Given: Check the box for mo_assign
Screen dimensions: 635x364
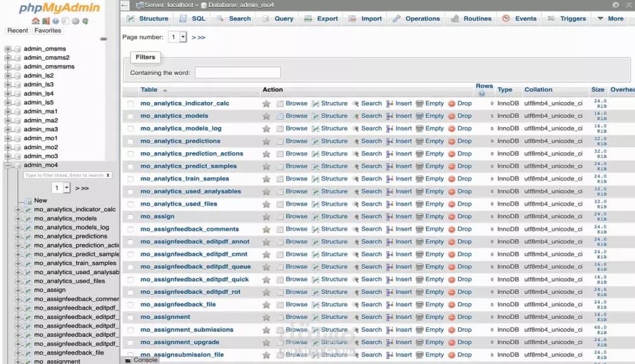Looking at the screenshot, I should (x=130, y=217).
